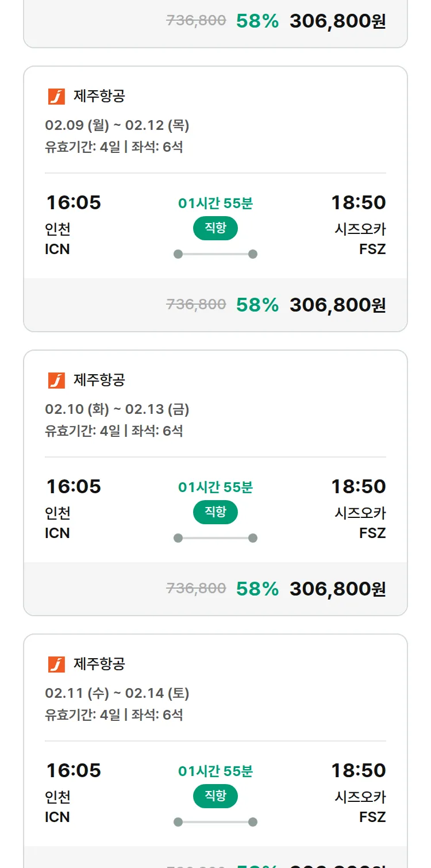The width and height of the screenshot is (431, 868).
Task: Click 시즈오카 FSZ destination on 02.11 flight
Action: (360, 806)
